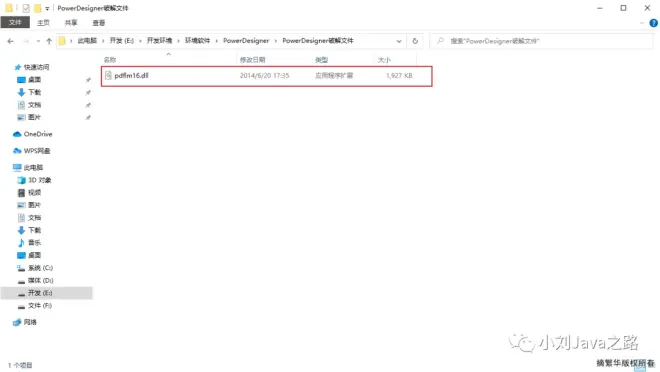This screenshot has height=372, width=660.
Task: Click the 快速访问 star icon
Action: pos(17,67)
